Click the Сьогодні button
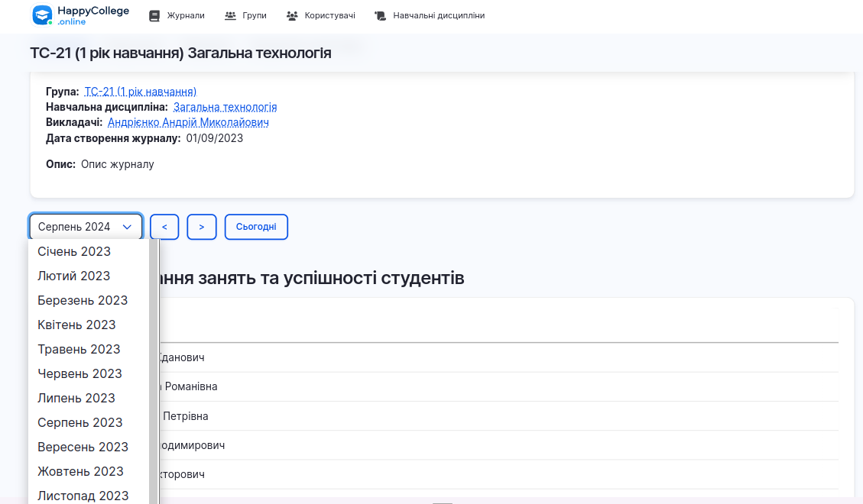This screenshot has width=863, height=504. click(x=256, y=226)
